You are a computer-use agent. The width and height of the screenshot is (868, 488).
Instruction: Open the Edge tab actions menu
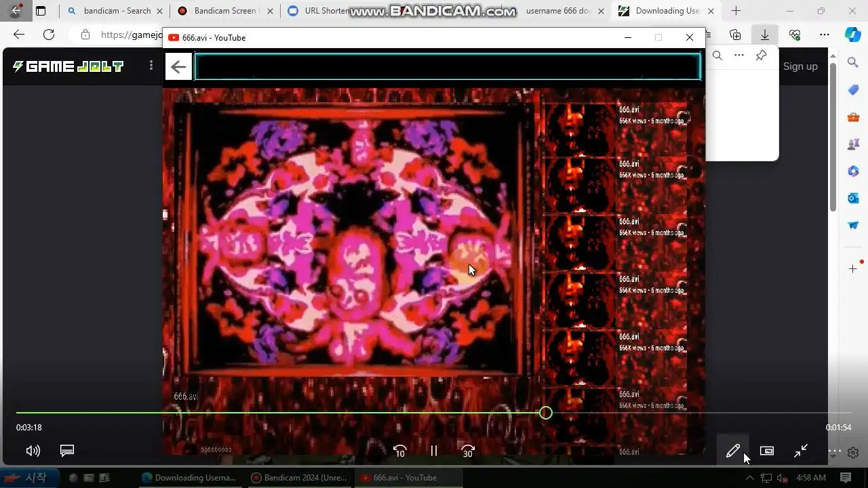pyautogui.click(x=41, y=11)
